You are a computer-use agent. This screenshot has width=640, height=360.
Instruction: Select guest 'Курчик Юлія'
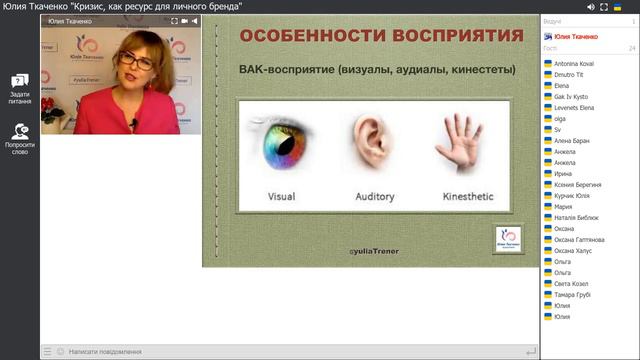[571, 196]
